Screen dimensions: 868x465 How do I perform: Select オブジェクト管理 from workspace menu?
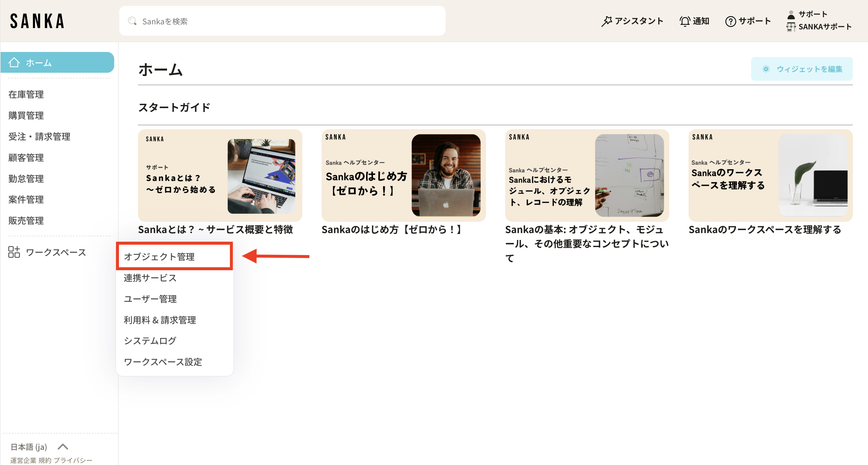click(159, 257)
